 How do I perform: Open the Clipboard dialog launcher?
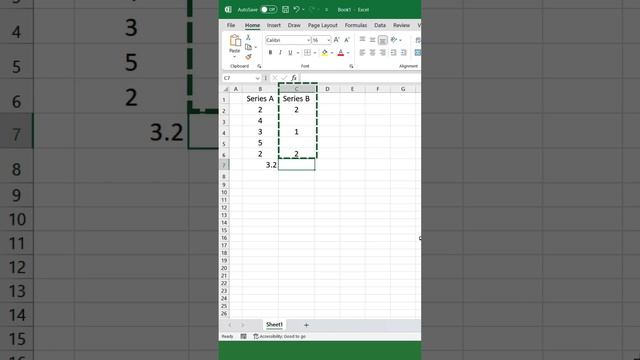click(x=259, y=66)
